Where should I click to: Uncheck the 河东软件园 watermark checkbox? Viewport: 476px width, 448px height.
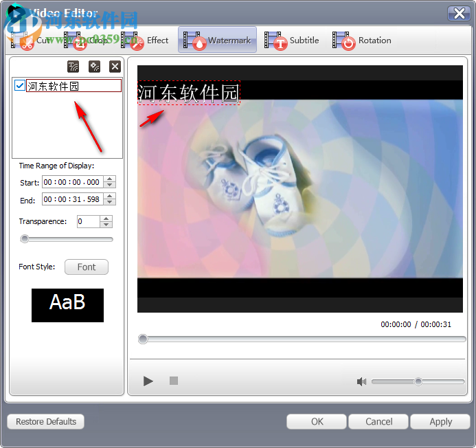(20, 86)
